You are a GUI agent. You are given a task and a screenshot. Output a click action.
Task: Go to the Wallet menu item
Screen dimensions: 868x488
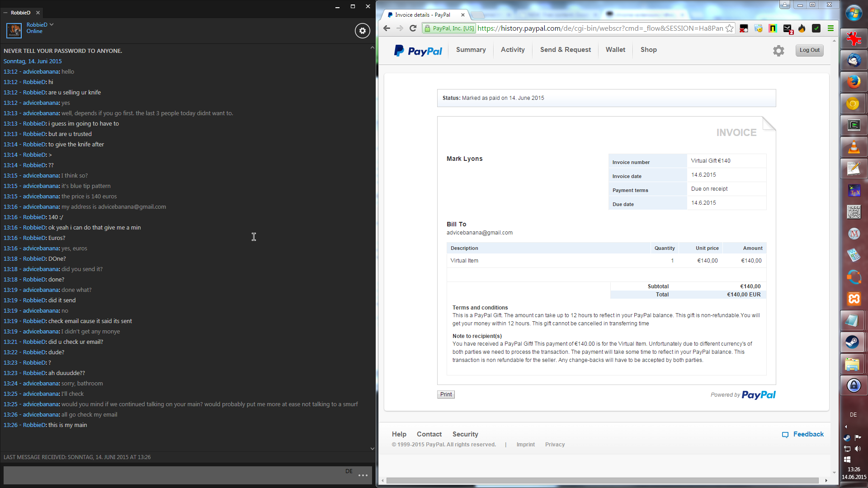click(615, 50)
